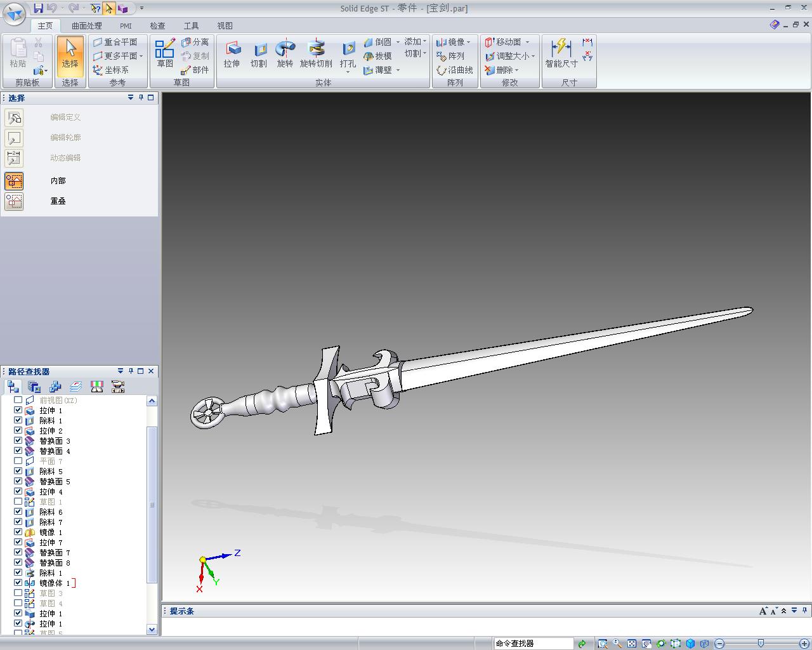Click zoom out minus button on slider
Viewport: 812px width, 650px height.
point(719,644)
